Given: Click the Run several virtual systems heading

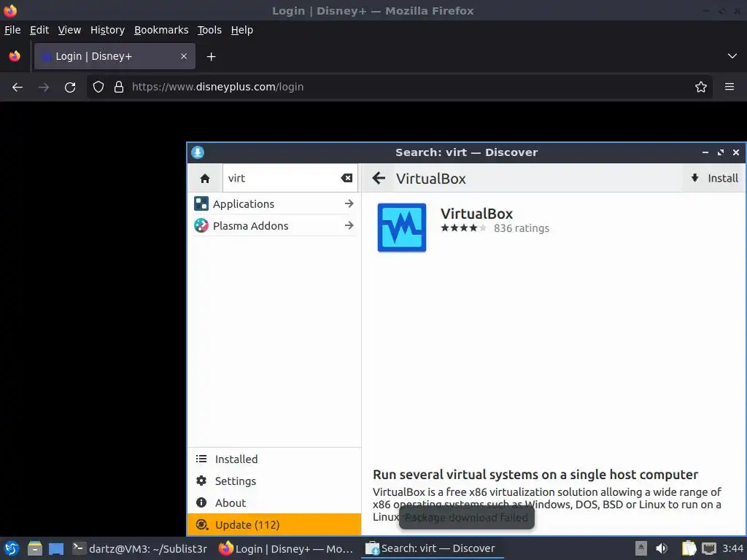Looking at the screenshot, I should click(x=535, y=475).
